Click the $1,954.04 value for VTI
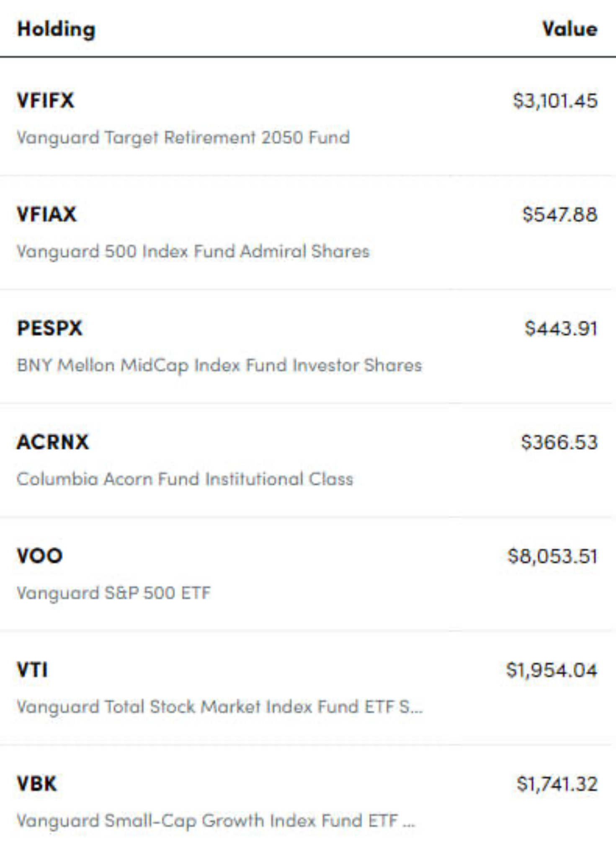The image size is (616, 858). point(552,670)
